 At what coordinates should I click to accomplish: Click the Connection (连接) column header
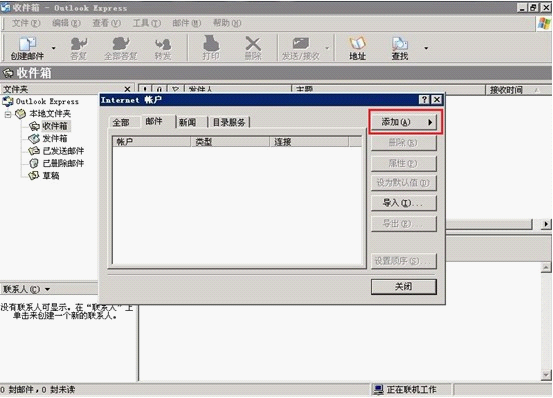click(309, 142)
